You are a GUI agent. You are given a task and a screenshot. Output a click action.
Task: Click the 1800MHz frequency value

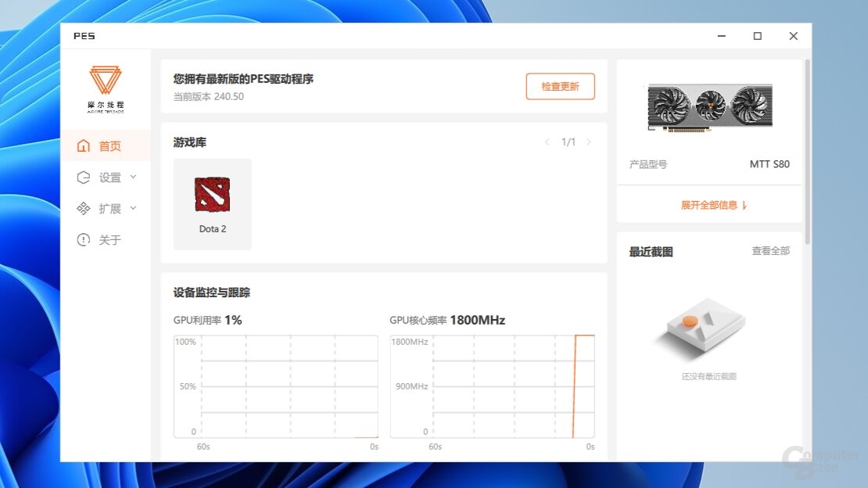[x=477, y=320]
